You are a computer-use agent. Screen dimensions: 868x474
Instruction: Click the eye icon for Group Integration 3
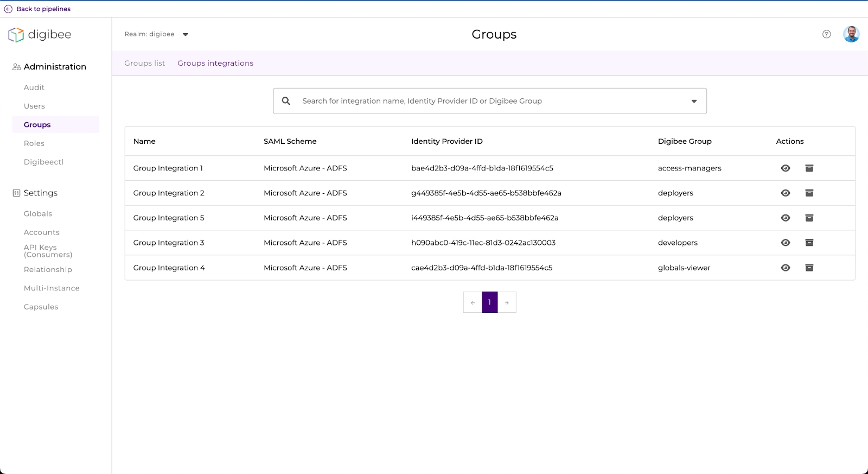click(x=785, y=243)
